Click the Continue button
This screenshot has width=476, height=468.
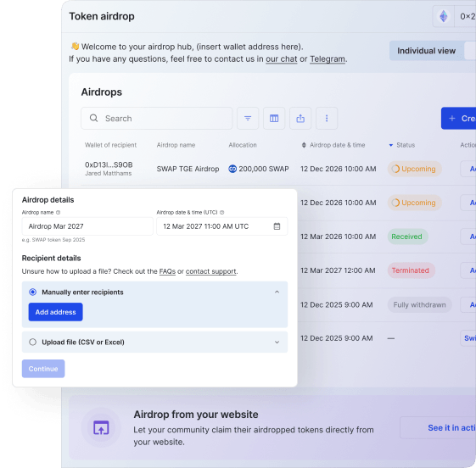point(43,369)
